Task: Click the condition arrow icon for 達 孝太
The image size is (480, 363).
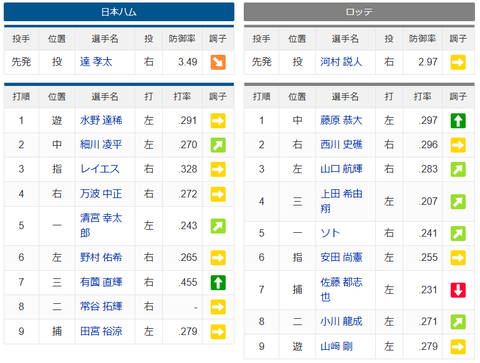Action: 218,62
